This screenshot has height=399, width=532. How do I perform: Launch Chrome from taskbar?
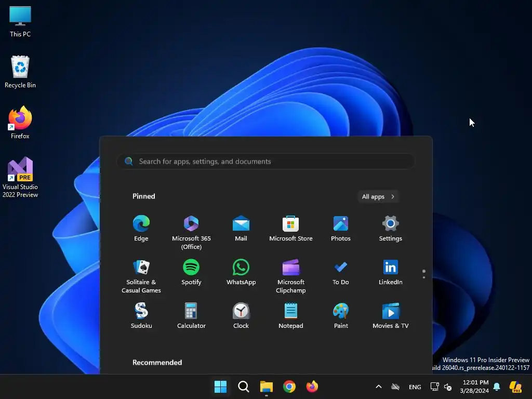(289, 387)
